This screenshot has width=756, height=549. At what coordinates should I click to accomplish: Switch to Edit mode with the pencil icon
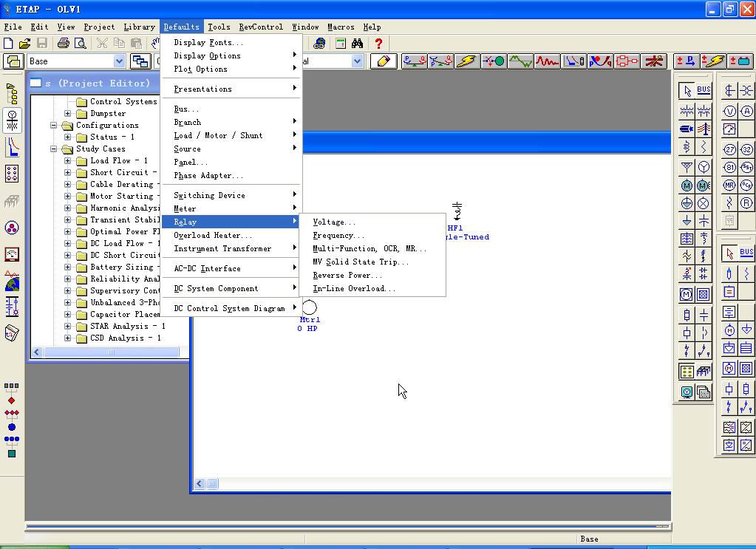pyautogui.click(x=384, y=61)
